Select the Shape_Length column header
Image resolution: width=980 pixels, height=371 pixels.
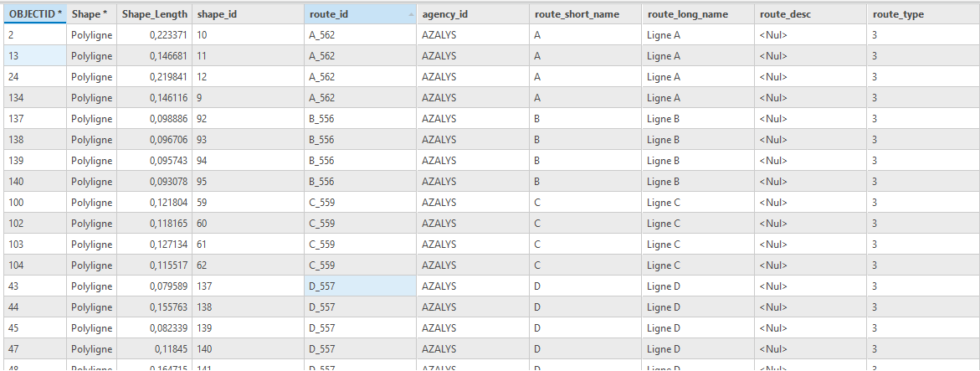coord(154,13)
